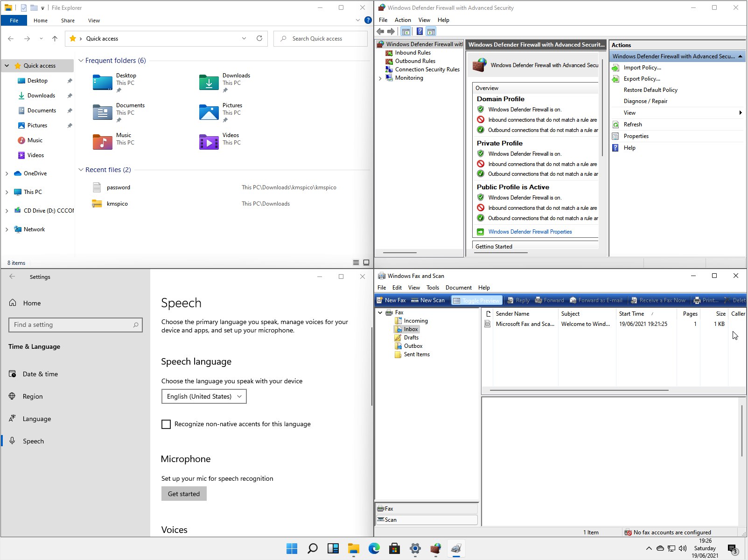The height and width of the screenshot is (560, 748).
Task: Open Windows Defender Firewall Properties link
Action: click(530, 232)
